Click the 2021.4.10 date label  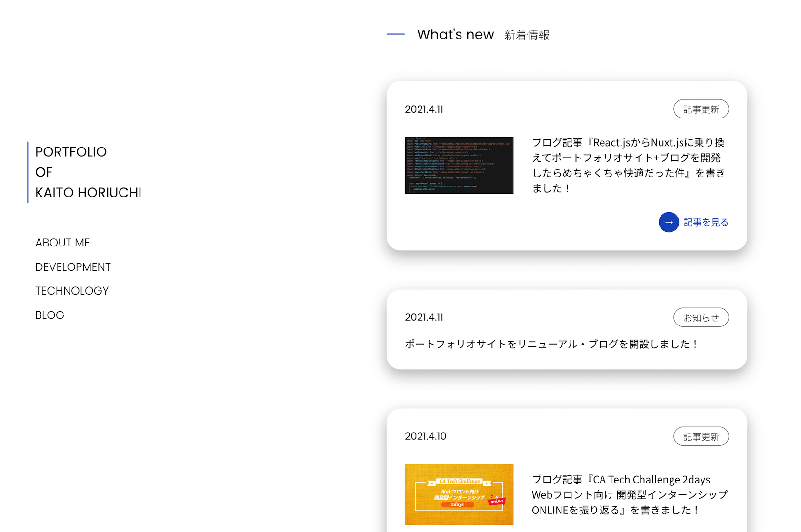coord(425,436)
